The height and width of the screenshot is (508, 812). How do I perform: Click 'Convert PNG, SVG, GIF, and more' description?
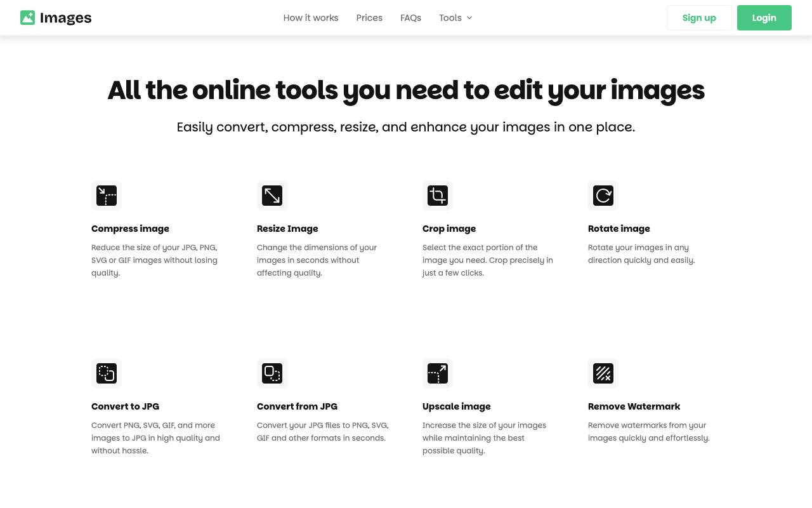[x=155, y=438]
